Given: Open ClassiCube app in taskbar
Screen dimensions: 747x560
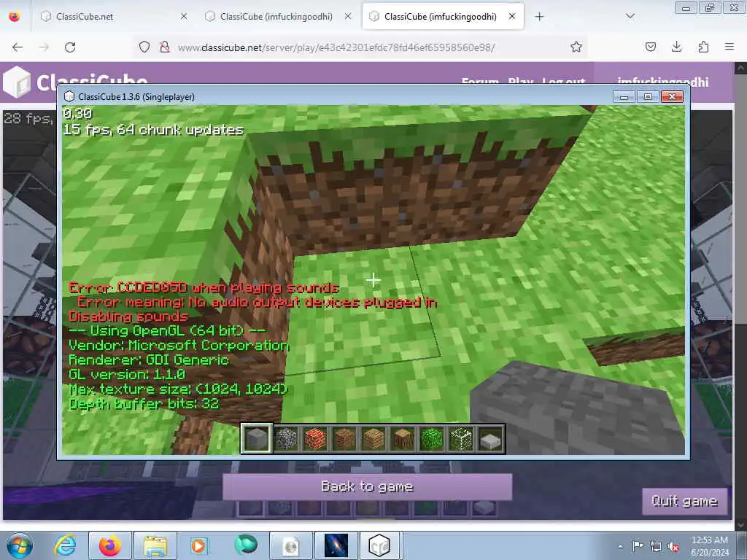Looking at the screenshot, I should coord(379,545).
